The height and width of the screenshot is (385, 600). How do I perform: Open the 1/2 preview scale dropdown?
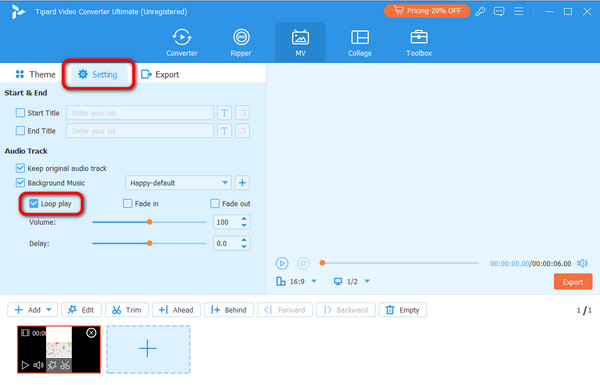[367, 281]
